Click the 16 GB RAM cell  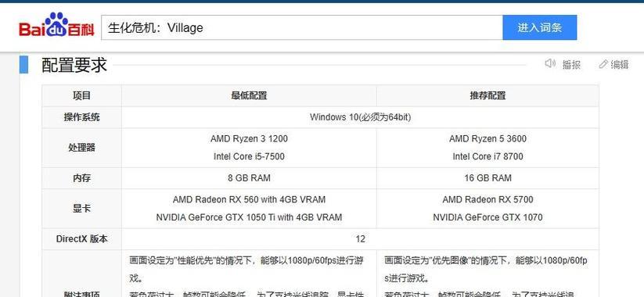487,178
